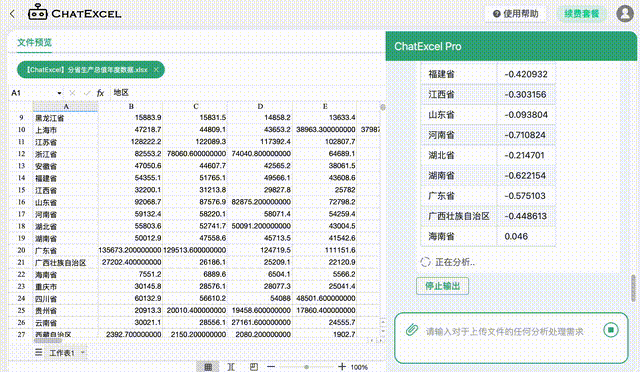Click the 100% zoom level label
640x372 pixels.
[359, 367]
